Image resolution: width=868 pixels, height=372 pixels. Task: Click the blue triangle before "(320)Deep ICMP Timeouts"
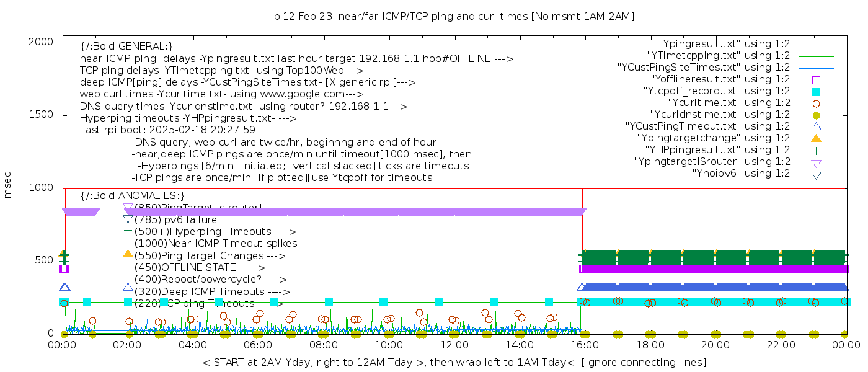pos(128,288)
